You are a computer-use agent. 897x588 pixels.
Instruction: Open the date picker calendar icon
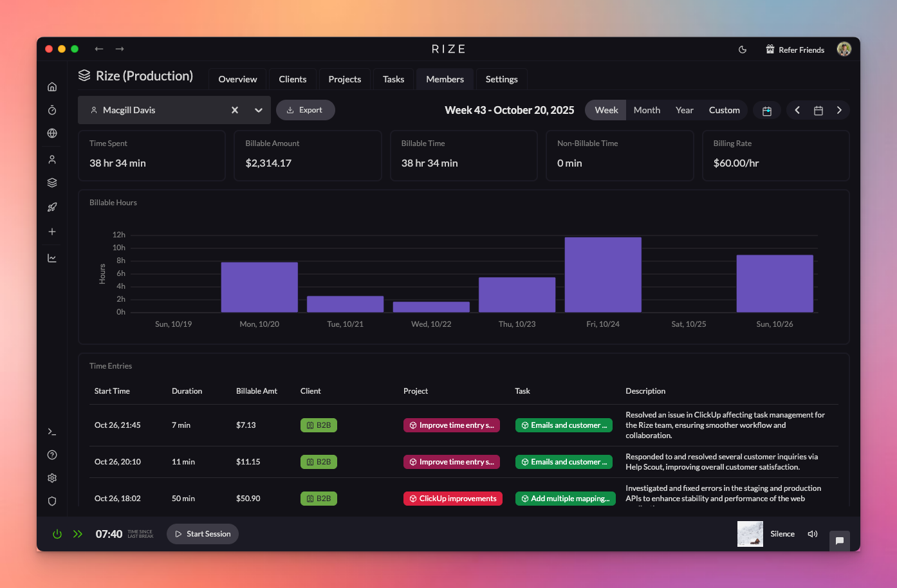click(818, 111)
